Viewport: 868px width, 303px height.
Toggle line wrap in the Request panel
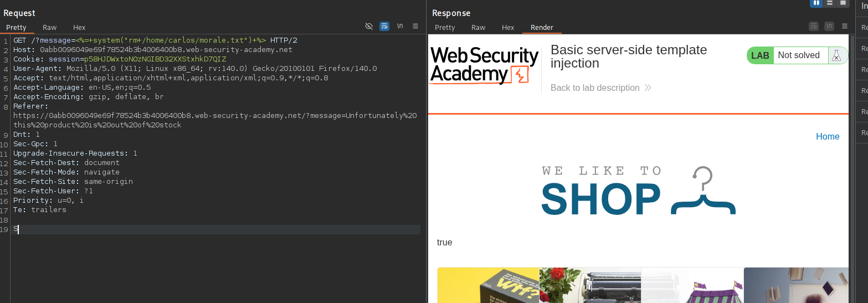click(384, 26)
